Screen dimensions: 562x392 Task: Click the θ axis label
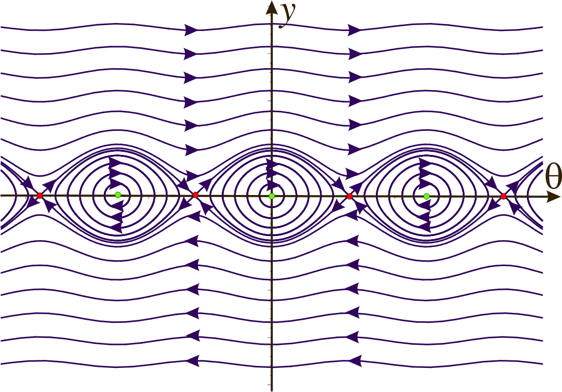[553, 175]
